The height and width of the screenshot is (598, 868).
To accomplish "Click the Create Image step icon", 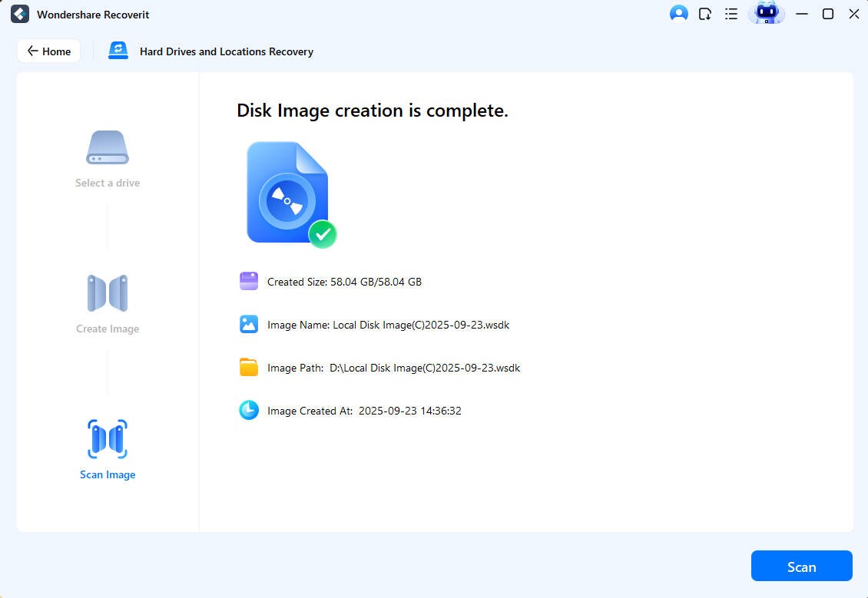I will click(108, 293).
